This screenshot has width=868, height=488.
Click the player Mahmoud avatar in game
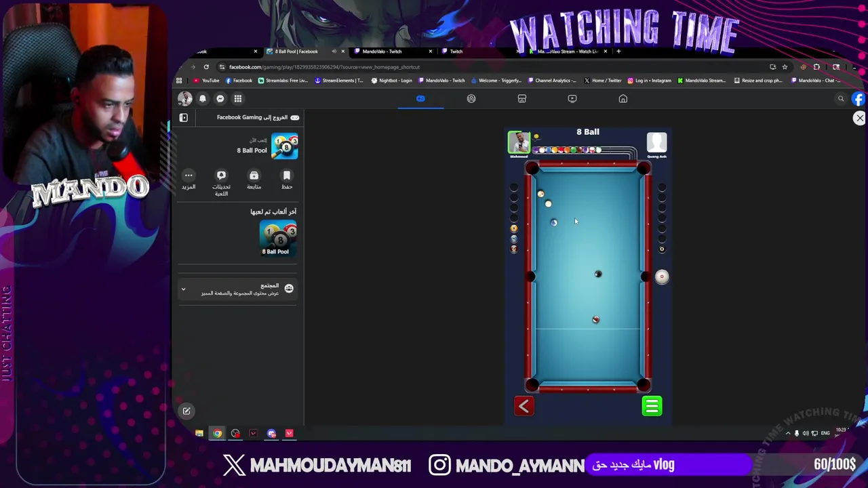[x=519, y=143]
